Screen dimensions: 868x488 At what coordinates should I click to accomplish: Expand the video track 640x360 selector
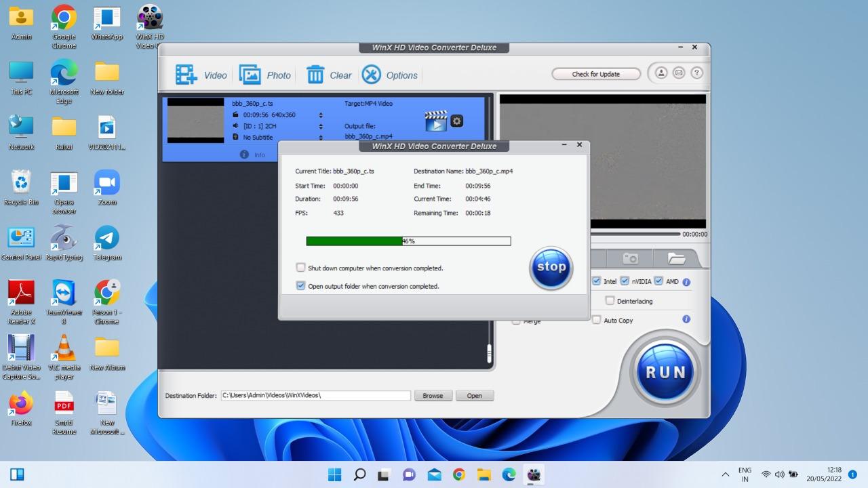(321, 115)
